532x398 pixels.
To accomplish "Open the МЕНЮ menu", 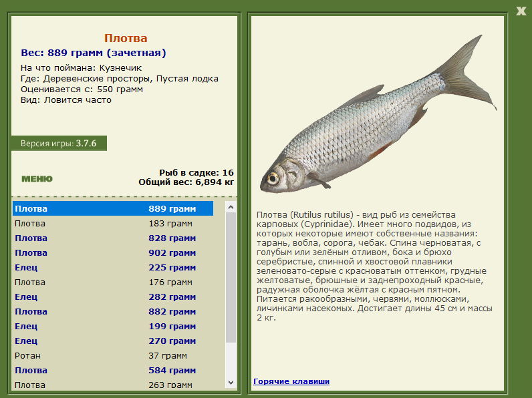I will click(x=37, y=179).
